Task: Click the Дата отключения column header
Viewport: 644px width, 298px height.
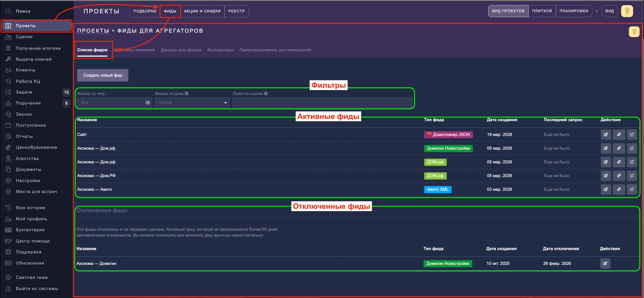Action: 561,249
